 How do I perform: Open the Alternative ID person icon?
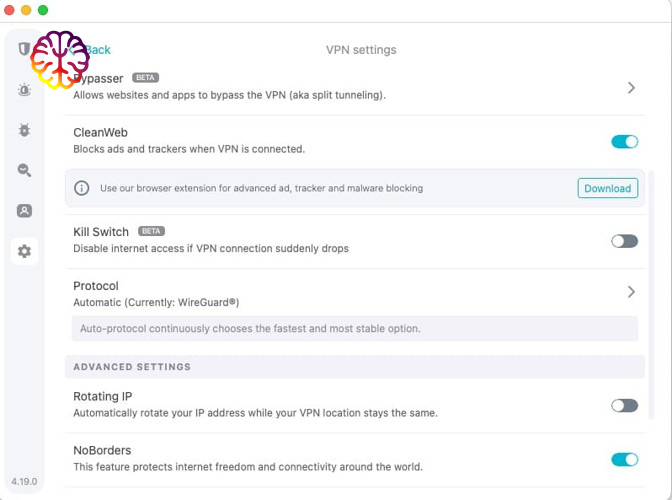(24, 211)
